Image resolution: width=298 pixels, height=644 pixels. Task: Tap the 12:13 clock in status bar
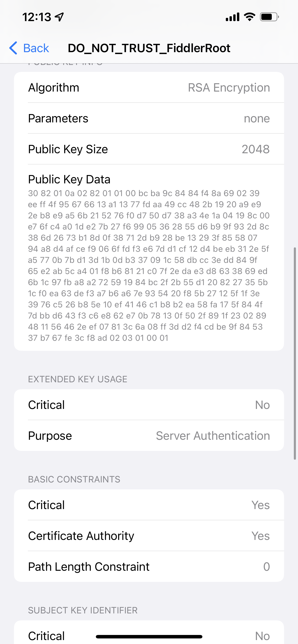tap(37, 17)
